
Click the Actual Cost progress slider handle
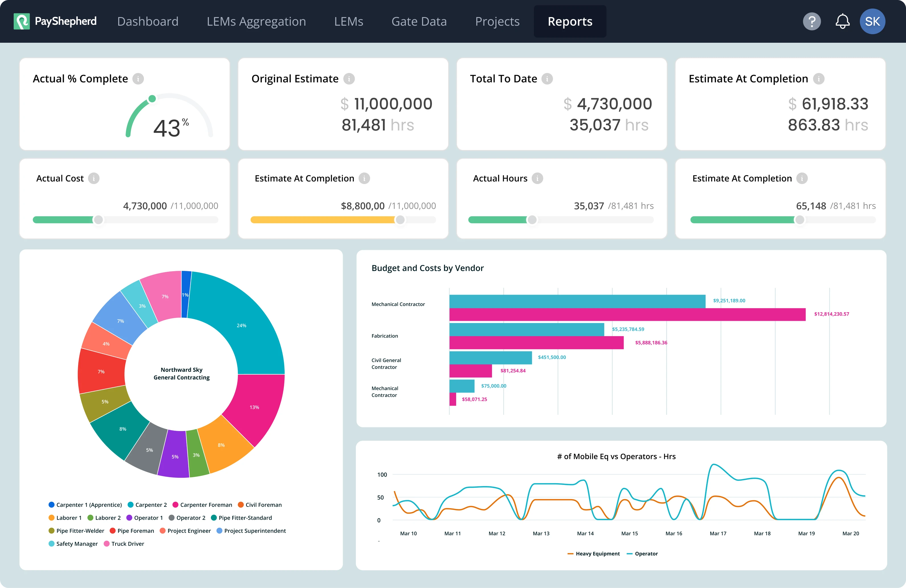tap(98, 220)
